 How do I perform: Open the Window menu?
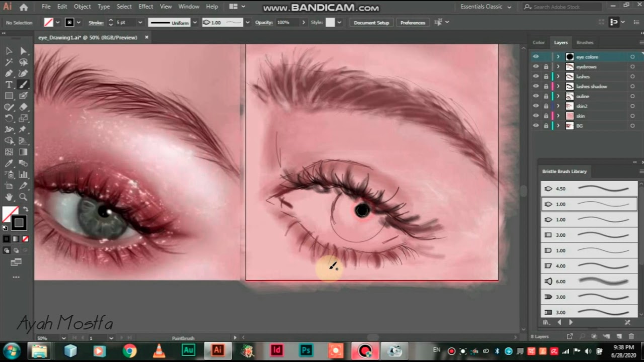(189, 7)
